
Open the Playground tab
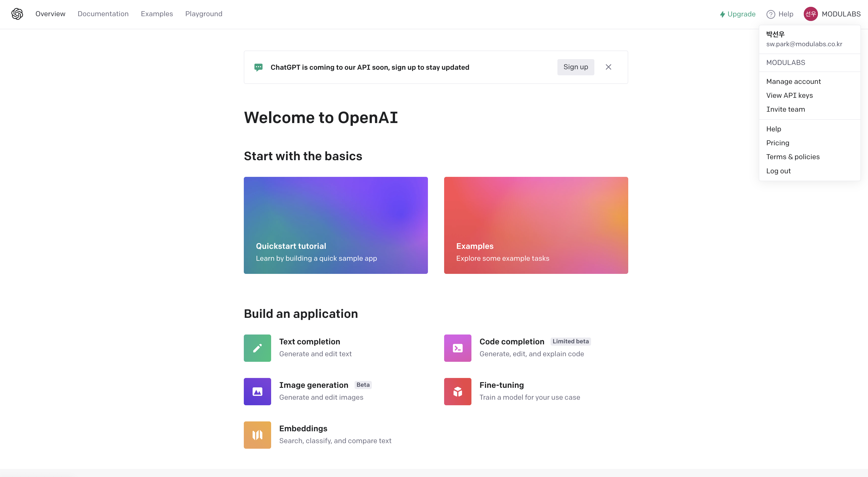tap(204, 13)
